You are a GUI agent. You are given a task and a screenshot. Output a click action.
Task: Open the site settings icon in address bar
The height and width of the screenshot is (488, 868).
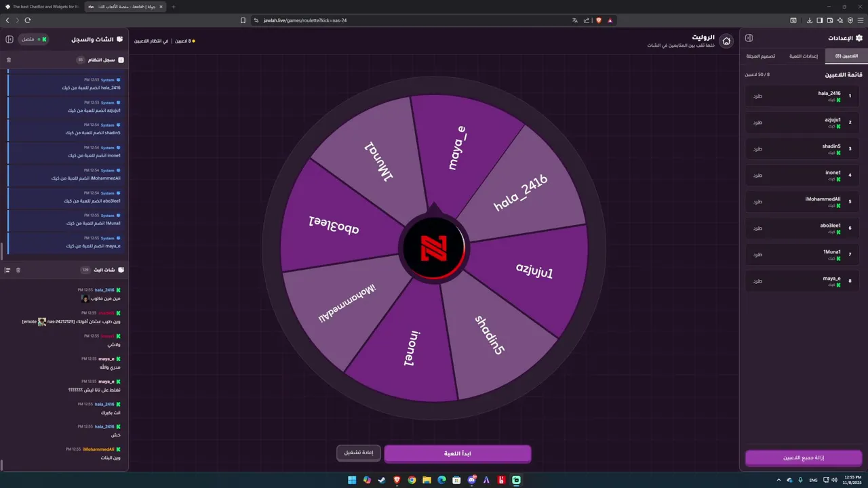click(256, 20)
